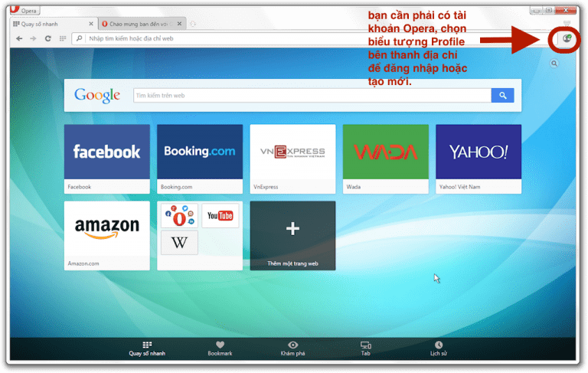Open Tab section in bottom bar
The image size is (588, 373).
point(366,348)
